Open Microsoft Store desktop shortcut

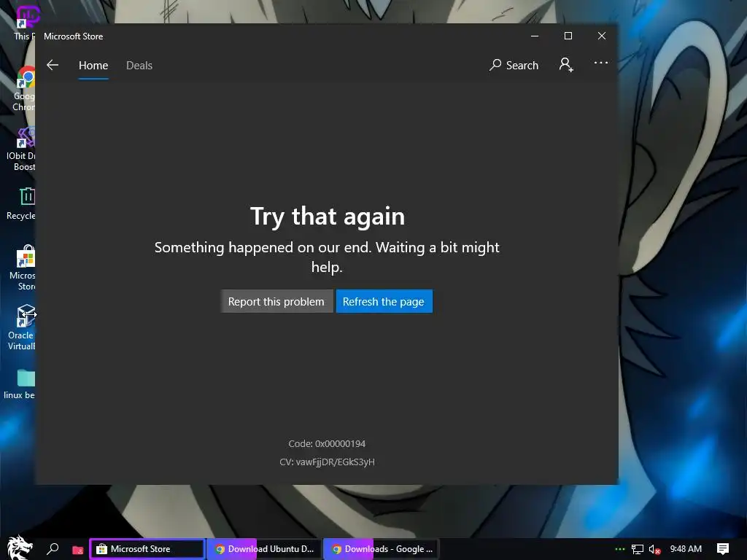pyautogui.click(x=23, y=268)
